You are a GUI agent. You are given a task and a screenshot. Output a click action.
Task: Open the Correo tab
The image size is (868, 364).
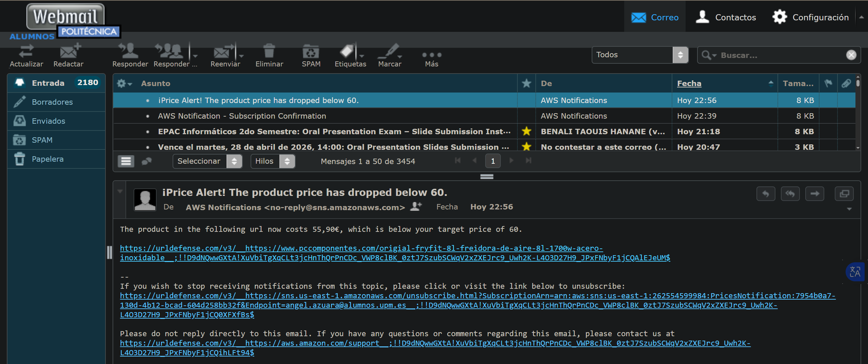pyautogui.click(x=655, y=17)
